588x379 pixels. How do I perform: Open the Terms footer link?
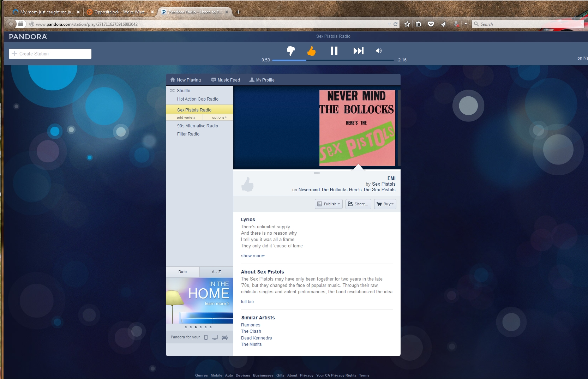(x=364, y=375)
